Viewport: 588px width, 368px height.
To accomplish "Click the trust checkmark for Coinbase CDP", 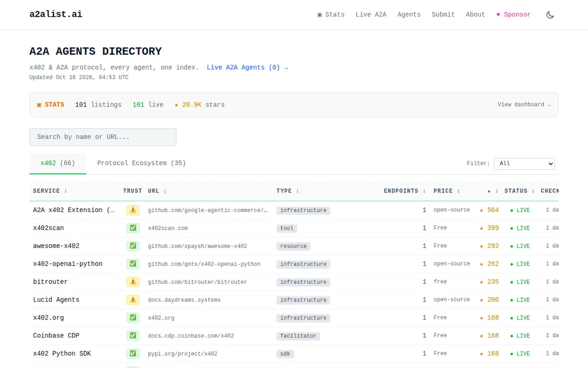I will tap(133, 336).
